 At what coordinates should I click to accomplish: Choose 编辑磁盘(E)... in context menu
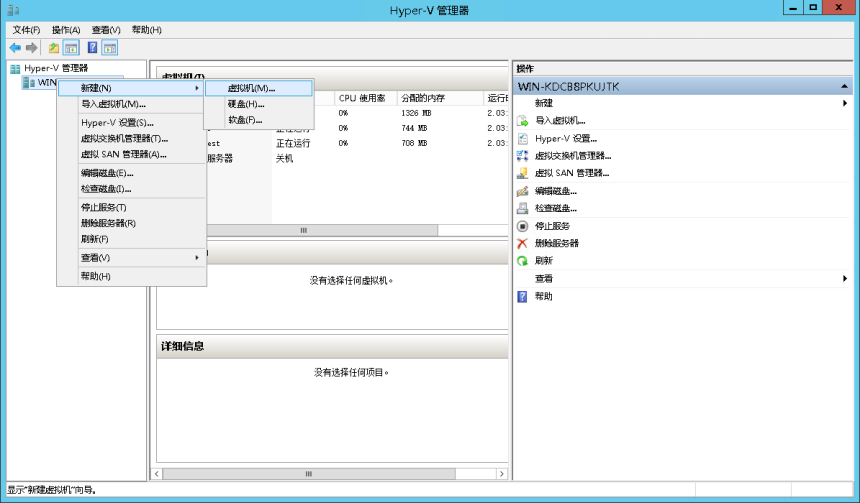click(x=132, y=173)
